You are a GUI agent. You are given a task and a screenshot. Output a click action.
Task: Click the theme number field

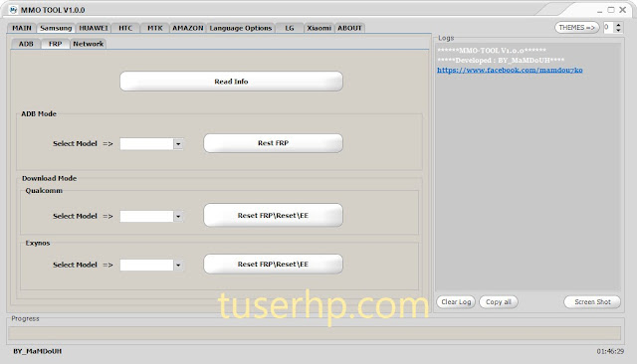[608, 28]
